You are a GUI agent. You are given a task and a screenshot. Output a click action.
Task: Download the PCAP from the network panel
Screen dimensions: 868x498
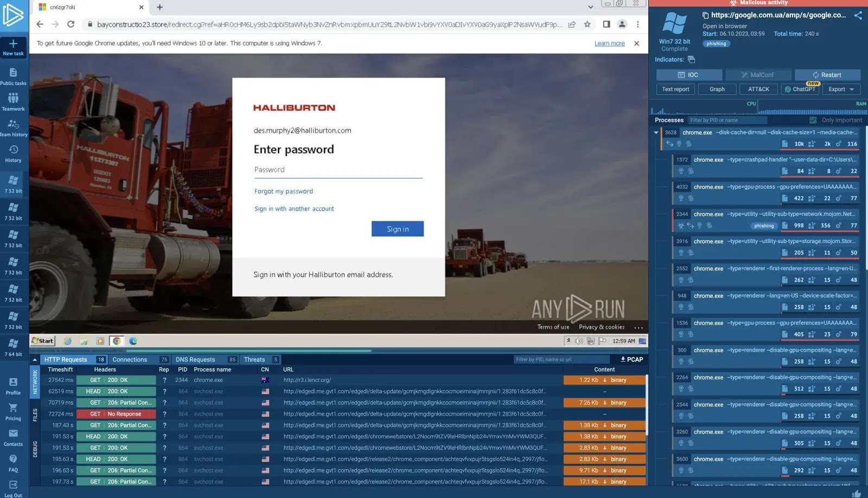pos(630,359)
